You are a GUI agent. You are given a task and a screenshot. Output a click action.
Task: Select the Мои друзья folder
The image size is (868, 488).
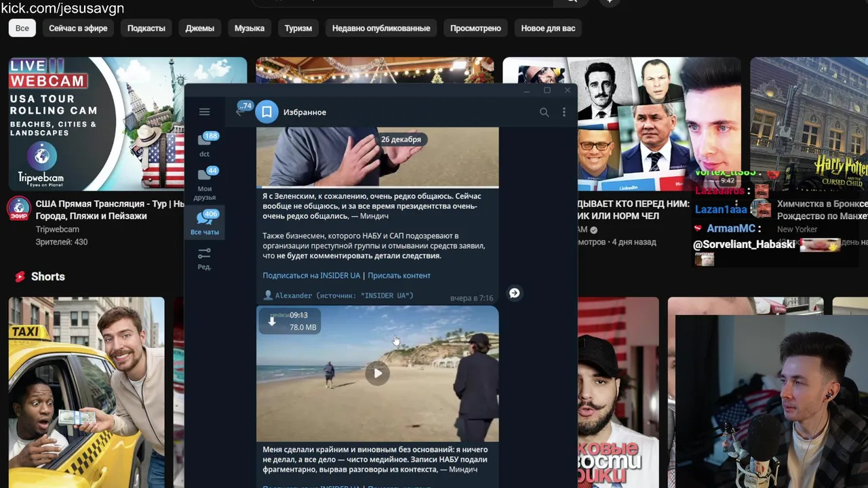coord(205,184)
